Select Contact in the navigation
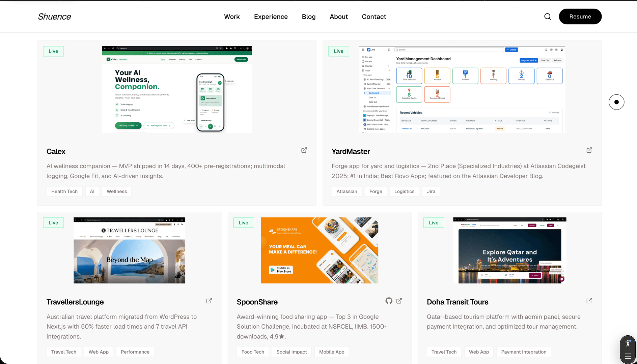Viewport: 637px width, 364px height. [374, 17]
